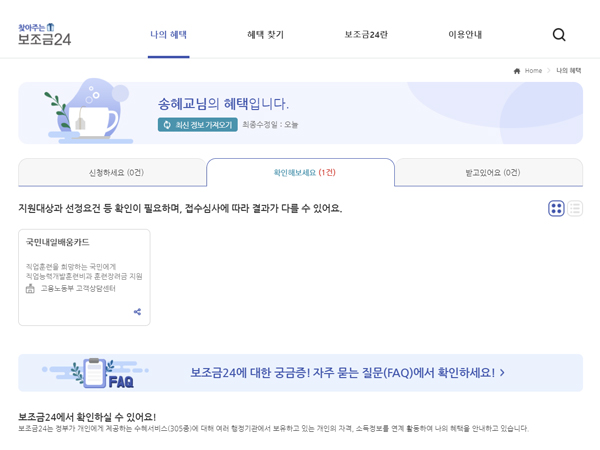Click the building icon beside 고용노동부
Screen dimensions: 600x450
pos(30,289)
